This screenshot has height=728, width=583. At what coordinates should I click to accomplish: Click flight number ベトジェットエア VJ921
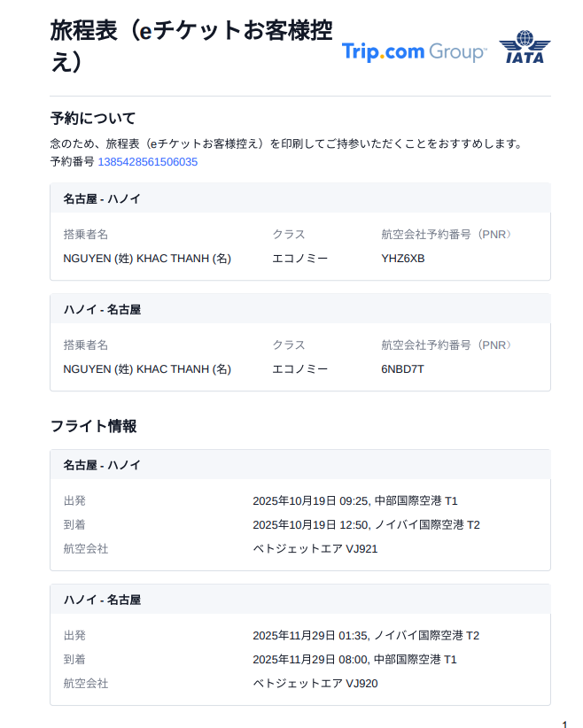(x=315, y=549)
